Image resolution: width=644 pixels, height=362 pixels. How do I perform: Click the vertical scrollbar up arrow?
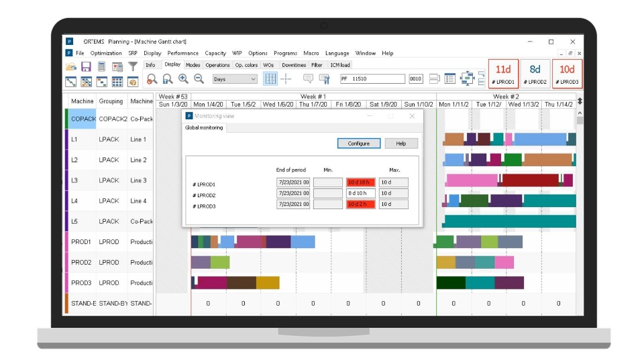(x=580, y=113)
